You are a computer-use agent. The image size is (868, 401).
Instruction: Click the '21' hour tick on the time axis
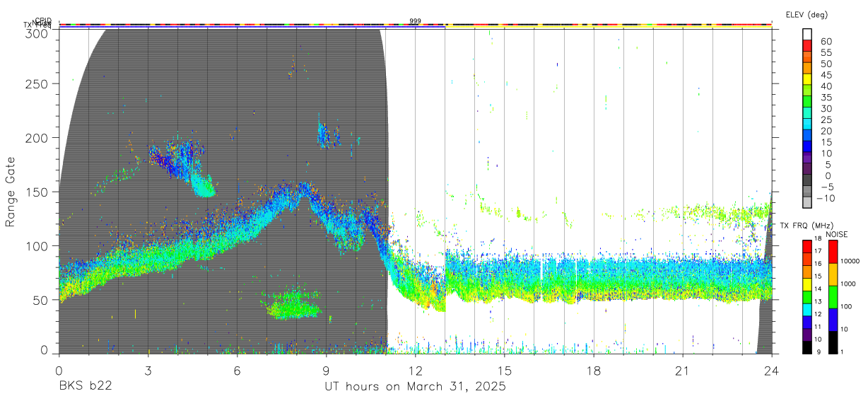coord(682,370)
